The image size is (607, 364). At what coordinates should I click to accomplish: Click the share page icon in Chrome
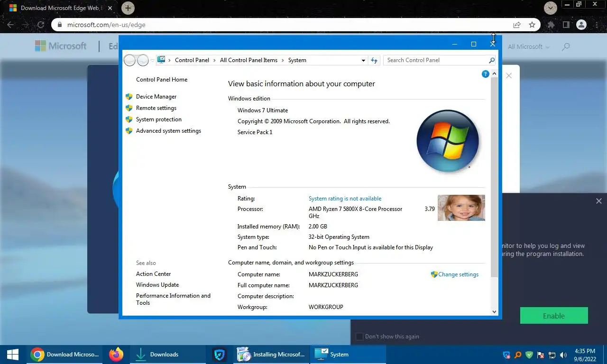pyautogui.click(x=517, y=25)
